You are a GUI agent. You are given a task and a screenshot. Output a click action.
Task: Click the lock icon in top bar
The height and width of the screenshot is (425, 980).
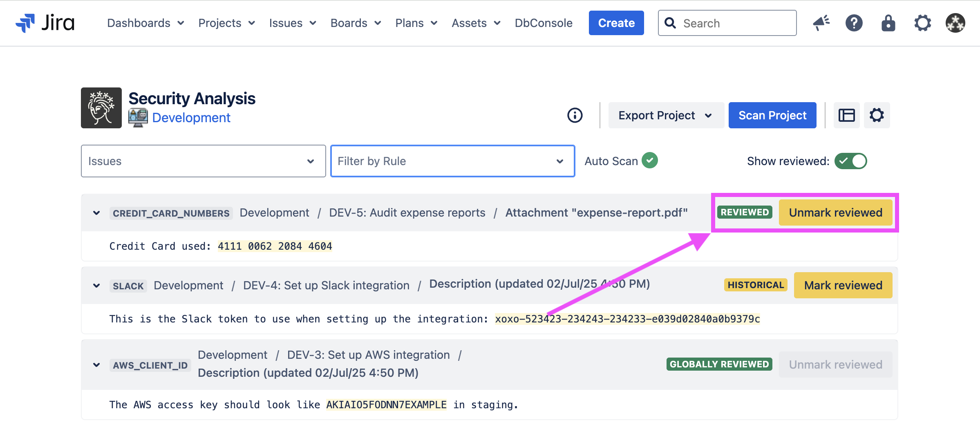pos(888,23)
